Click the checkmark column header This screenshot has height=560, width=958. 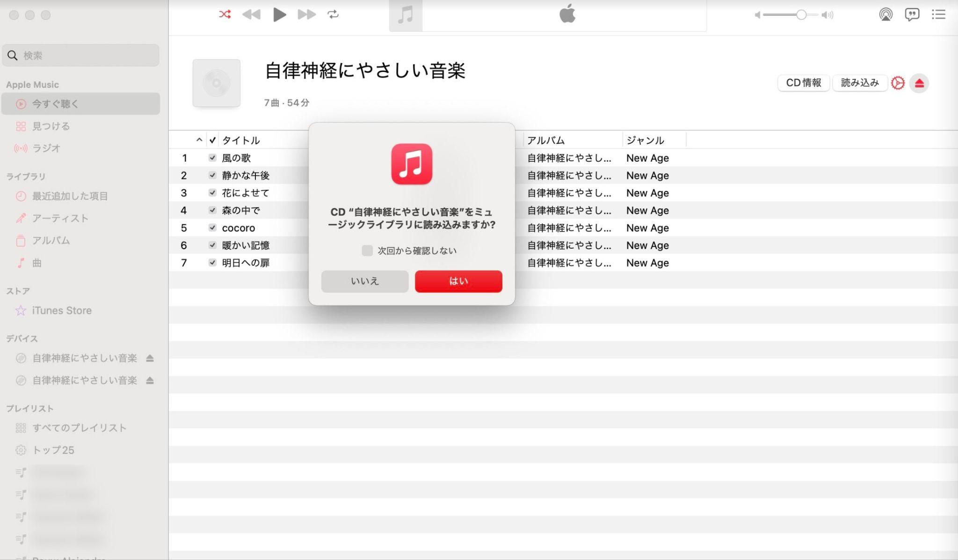212,140
